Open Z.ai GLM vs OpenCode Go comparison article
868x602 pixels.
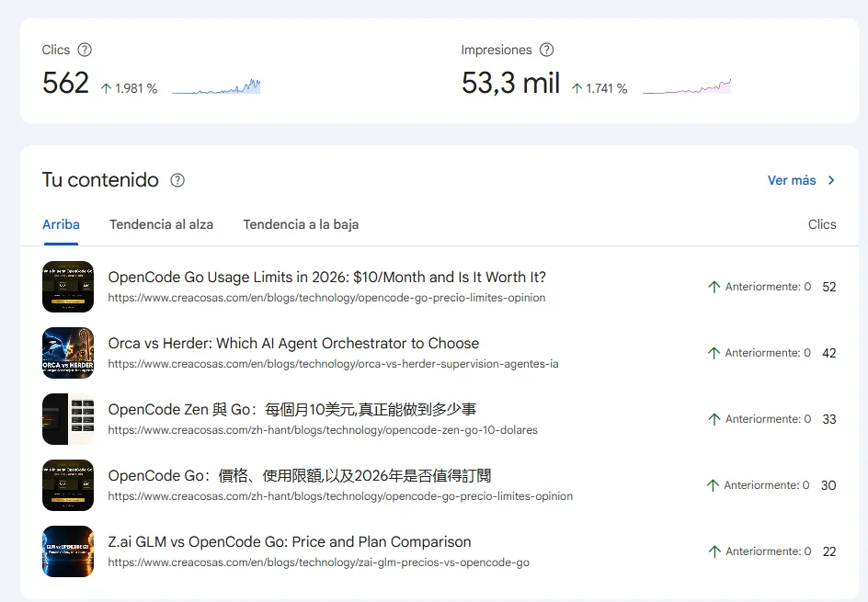(290, 542)
